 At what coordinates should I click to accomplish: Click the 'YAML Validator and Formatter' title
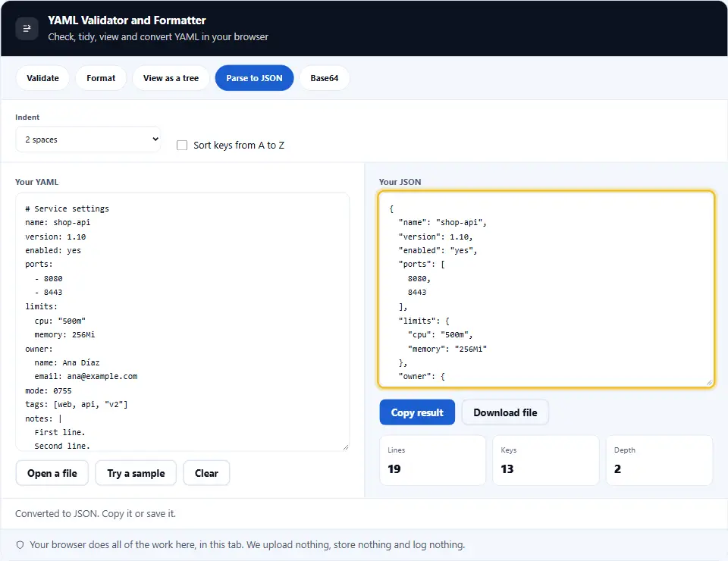coord(127,20)
